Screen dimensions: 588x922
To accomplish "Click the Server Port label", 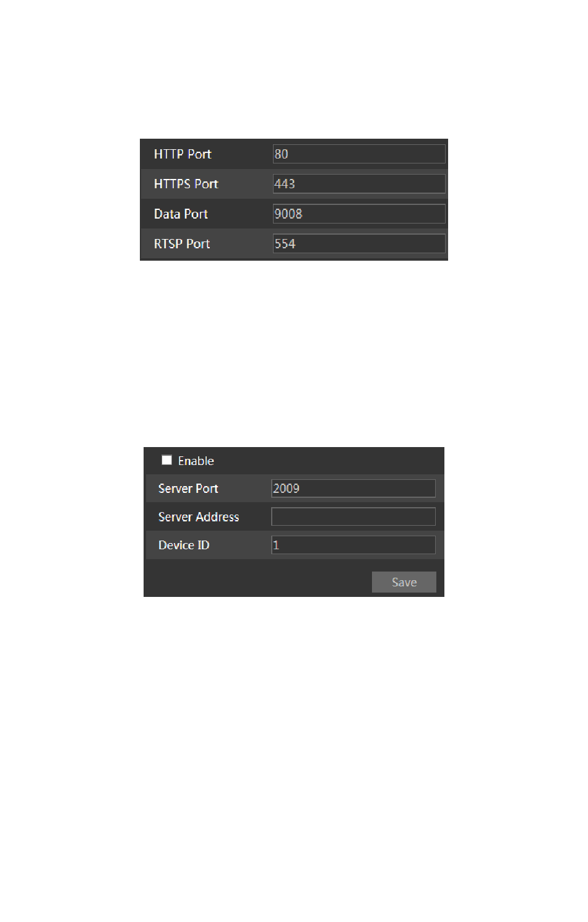I will pos(188,489).
